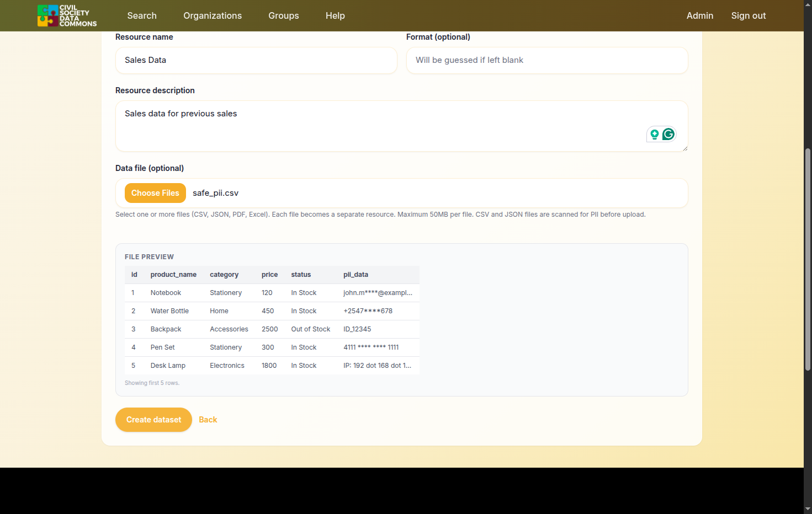Click the price column header

tap(270, 275)
